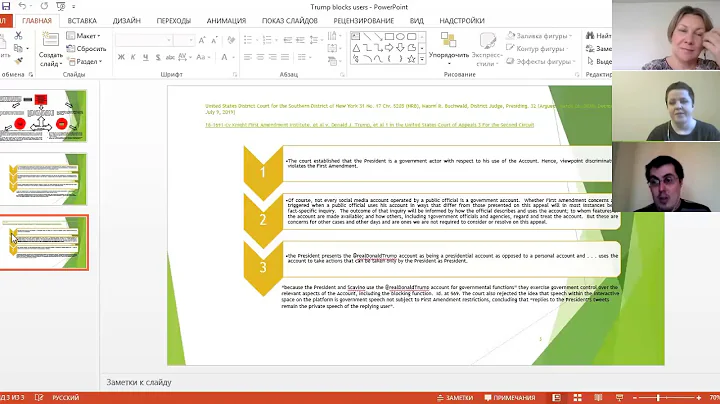
Task: Click the zoom in plus button
Action: tap(698, 398)
